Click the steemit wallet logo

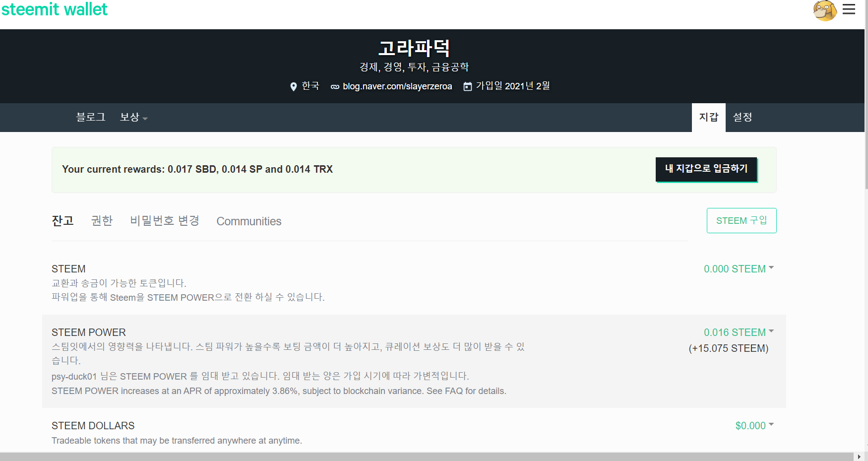point(55,9)
